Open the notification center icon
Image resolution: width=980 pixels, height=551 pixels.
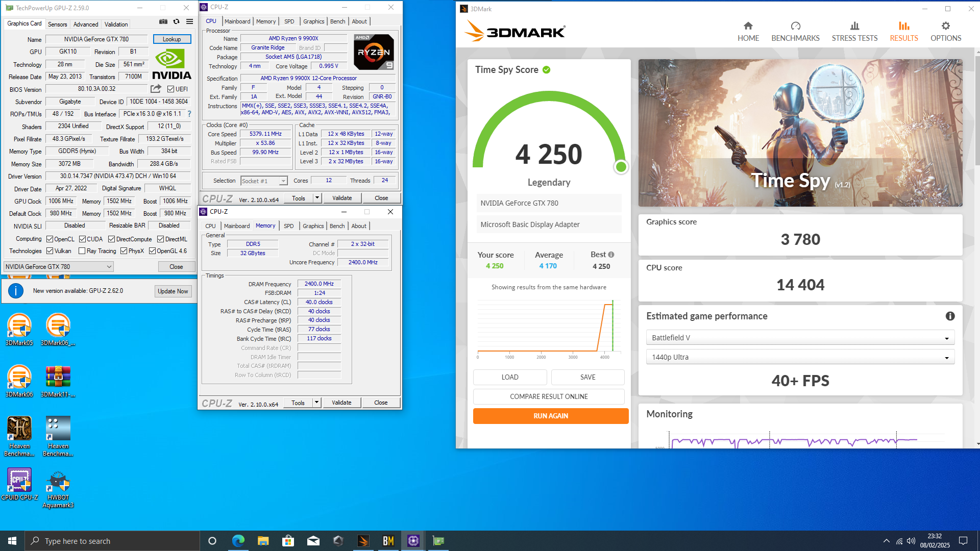click(963, 541)
